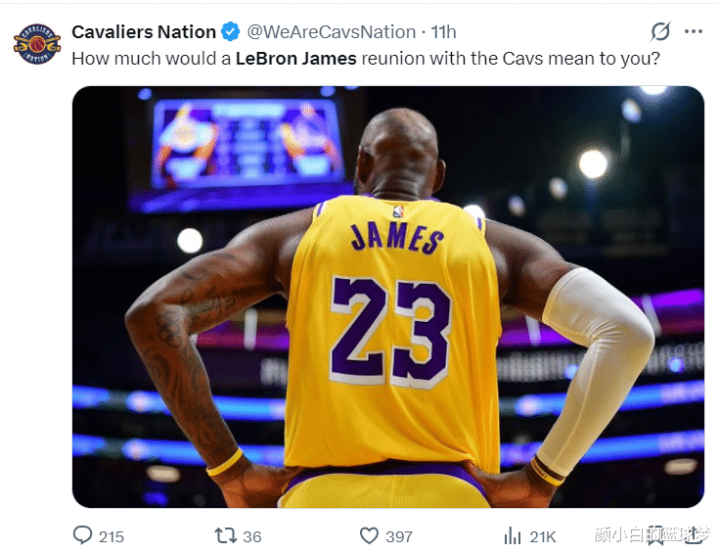Click the Grok icon on the post

[659, 31]
